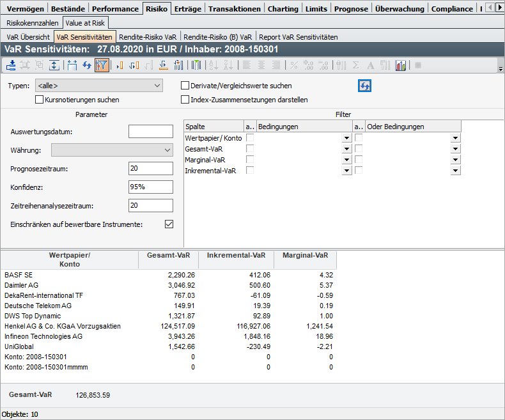Click the column width adjust toolbar icon
The width and height of the screenshot is (505, 420).
pos(72,65)
